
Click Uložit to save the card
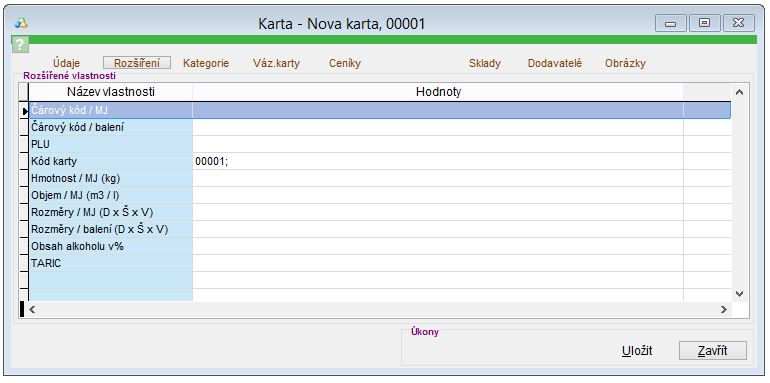(x=637, y=351)
